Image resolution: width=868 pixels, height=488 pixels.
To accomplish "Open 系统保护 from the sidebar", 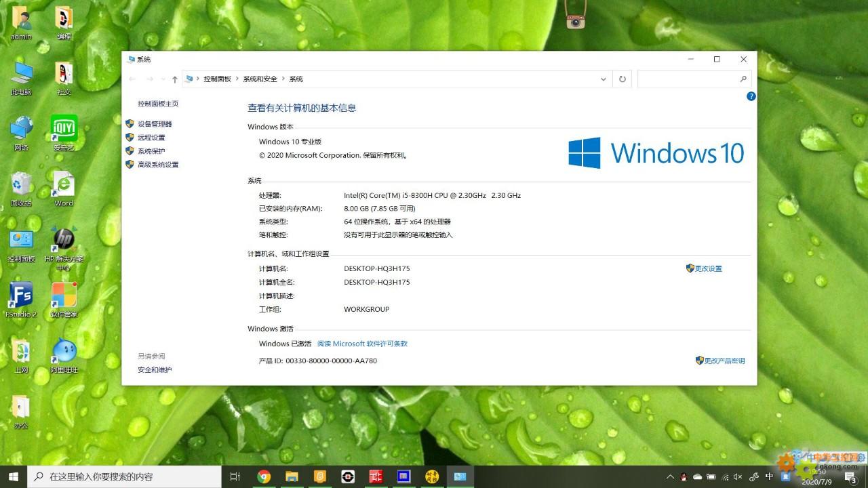I will (151, 151).
